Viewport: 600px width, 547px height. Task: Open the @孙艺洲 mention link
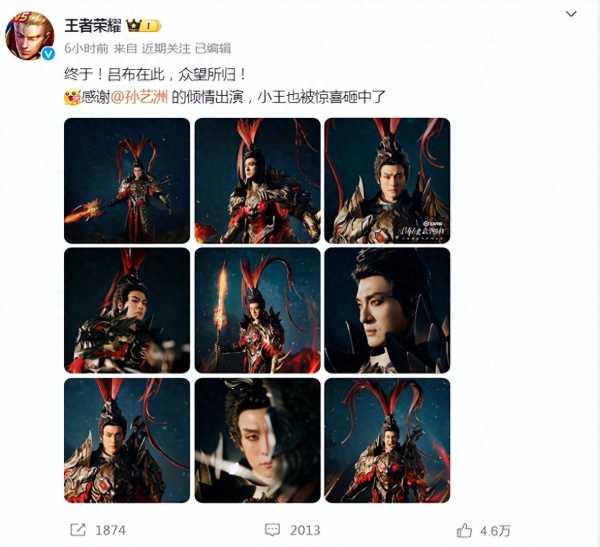(x=139, y=97)
